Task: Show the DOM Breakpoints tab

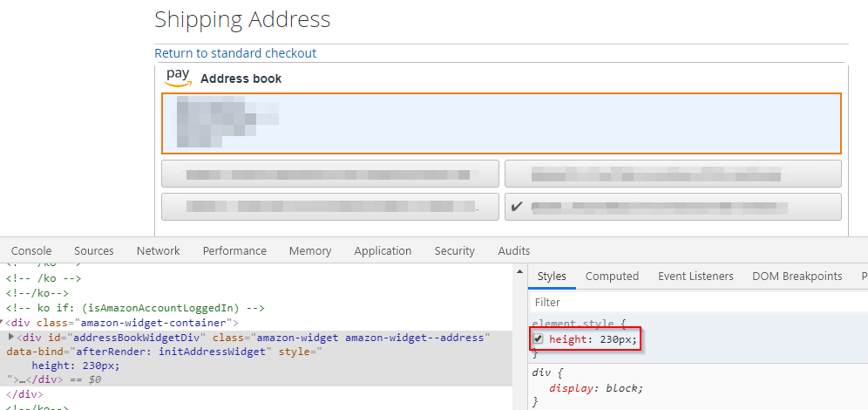Action: tap(797, 276)
